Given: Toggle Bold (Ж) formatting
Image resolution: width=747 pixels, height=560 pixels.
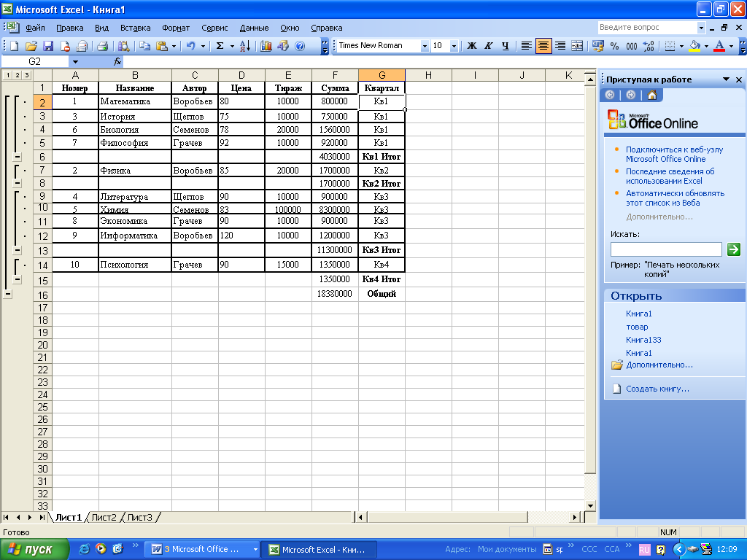Looking at the screenshot, I should tap(472, 46).
